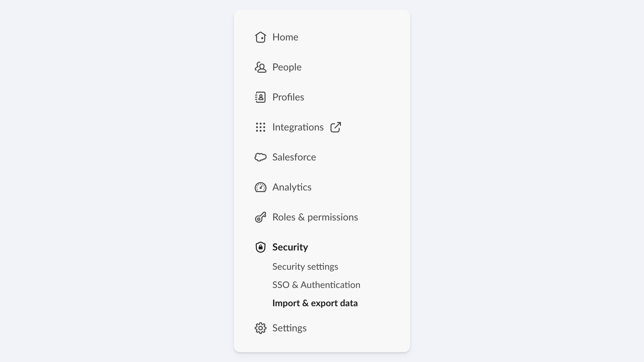This screenshot has width=644, height=362.
Task: Click the Analytics gauge icon
Action: click(260, 187)
